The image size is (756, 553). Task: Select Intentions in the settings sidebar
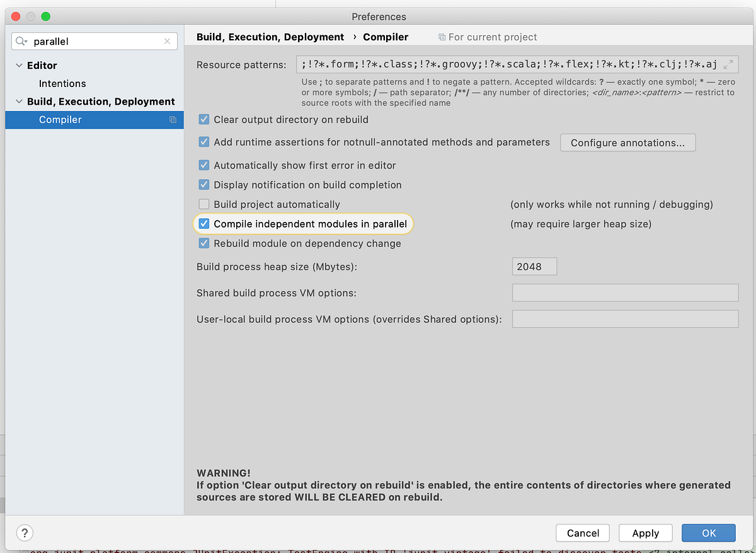[62, 83]
